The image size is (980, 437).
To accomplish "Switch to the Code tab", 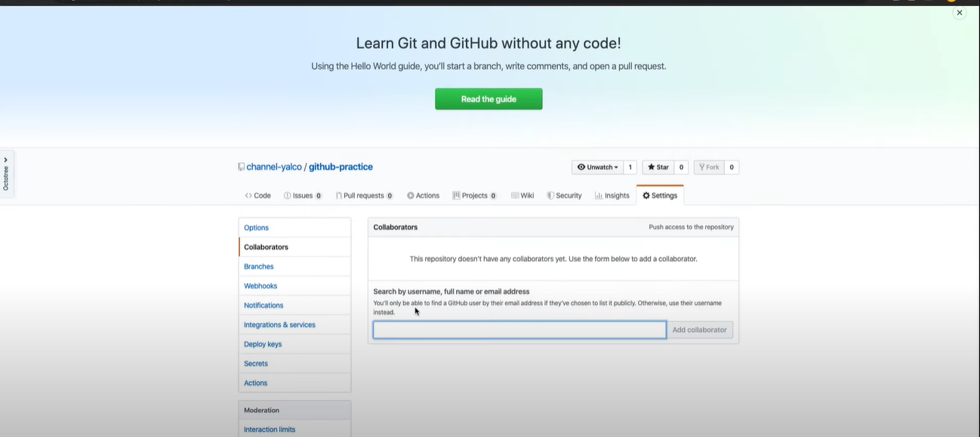I will [257, 195].
